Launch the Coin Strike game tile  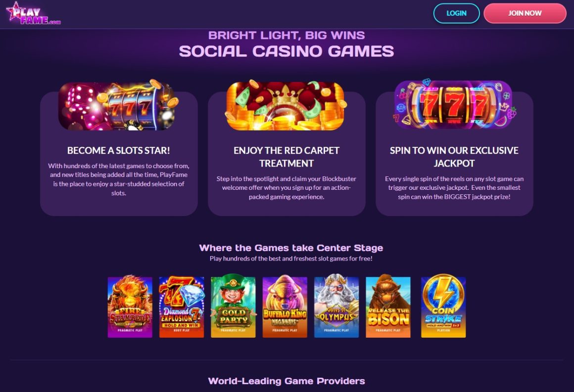tap(443, 306)
